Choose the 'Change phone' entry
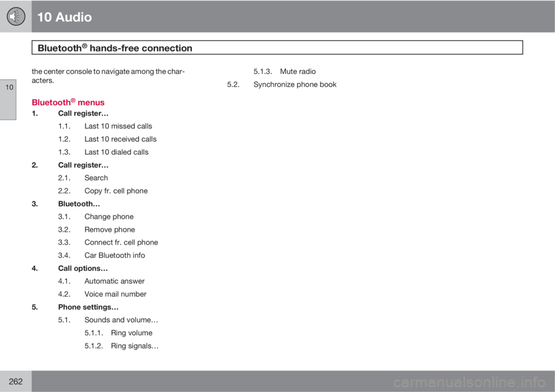Viewport: 555px width, 392px height. [109, 217]
